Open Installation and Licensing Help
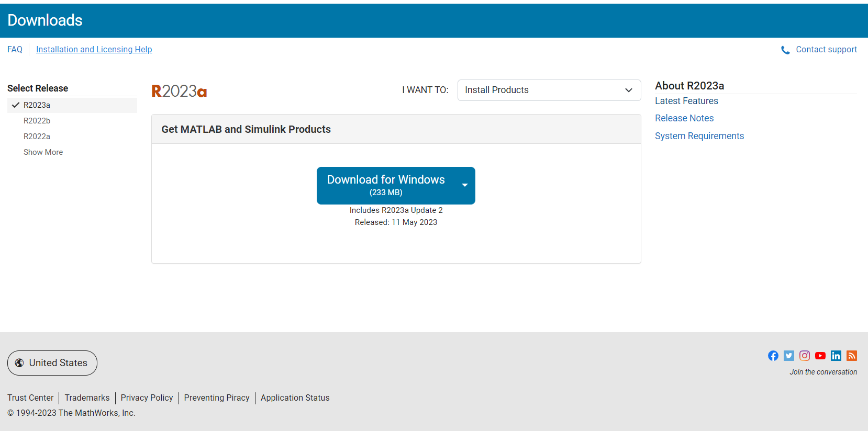 pos(94,50)
